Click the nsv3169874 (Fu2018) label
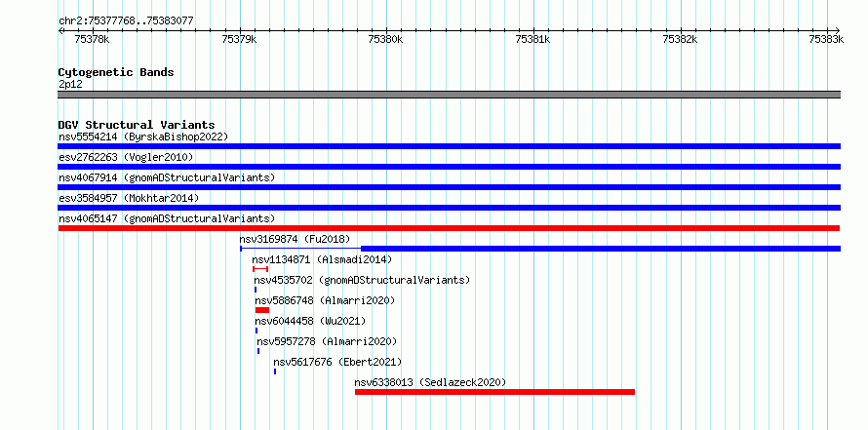 point(296,239)
